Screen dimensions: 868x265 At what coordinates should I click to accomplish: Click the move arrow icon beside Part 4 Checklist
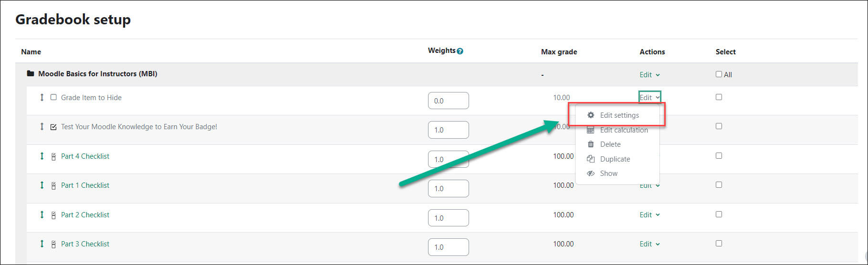coord(42,156)
